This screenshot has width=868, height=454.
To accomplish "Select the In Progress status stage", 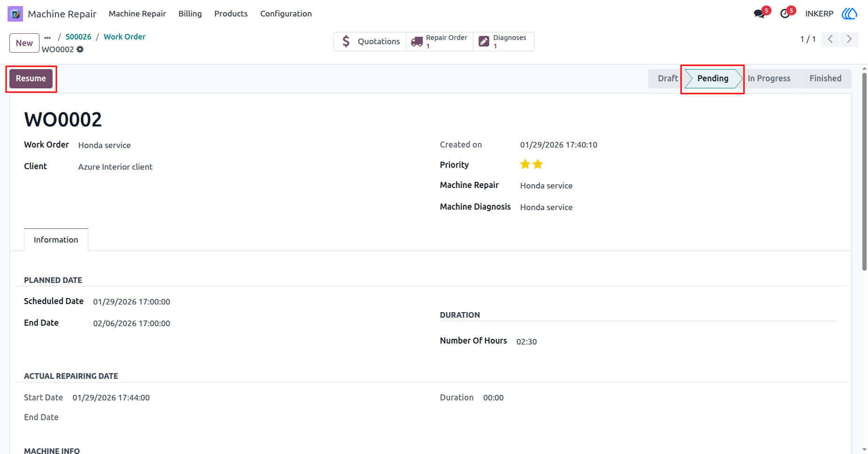I will coord(769,78).
